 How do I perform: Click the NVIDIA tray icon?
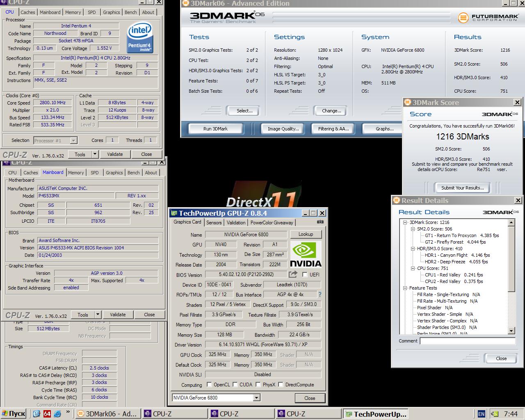(495, 414)
